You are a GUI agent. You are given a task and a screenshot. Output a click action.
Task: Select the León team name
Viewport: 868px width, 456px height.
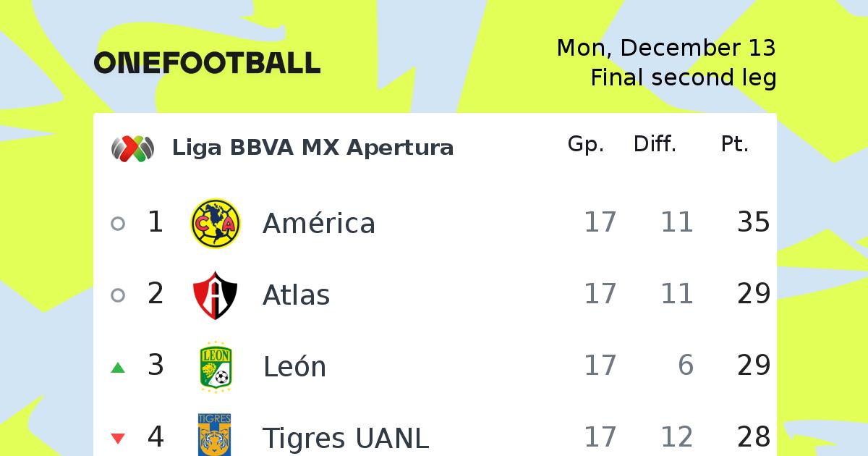(x=294, y=366)
